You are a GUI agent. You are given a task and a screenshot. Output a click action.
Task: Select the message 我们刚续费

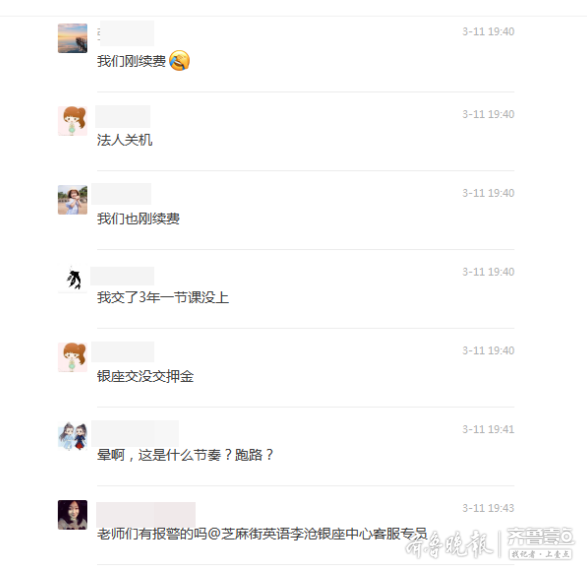click(x=131, y=61)
